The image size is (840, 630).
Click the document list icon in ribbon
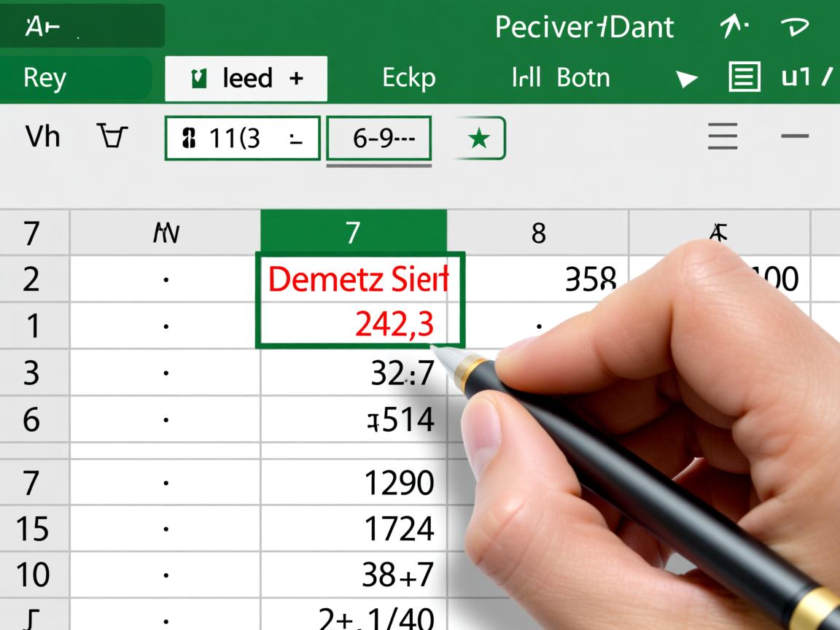click(744, 77)
